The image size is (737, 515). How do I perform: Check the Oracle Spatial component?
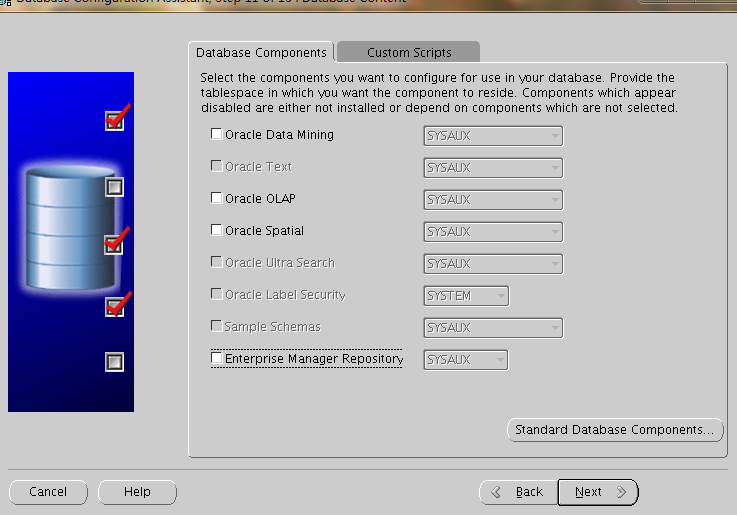216,230
